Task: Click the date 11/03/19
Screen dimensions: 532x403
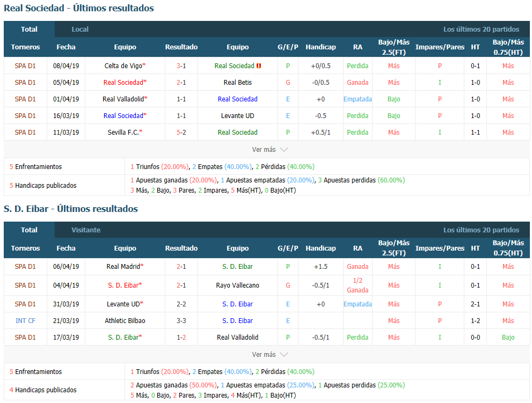Action: coord(66,133)
